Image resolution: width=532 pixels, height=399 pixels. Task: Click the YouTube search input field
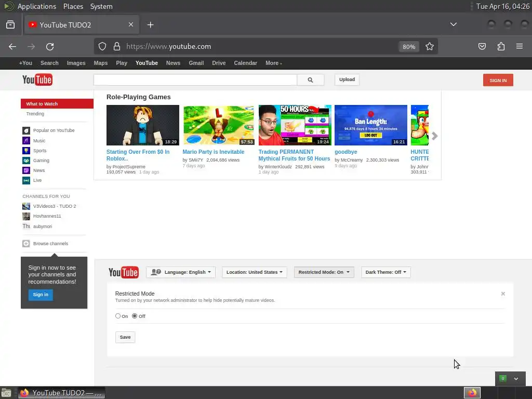pyautogui.click(x=195, y=79)
